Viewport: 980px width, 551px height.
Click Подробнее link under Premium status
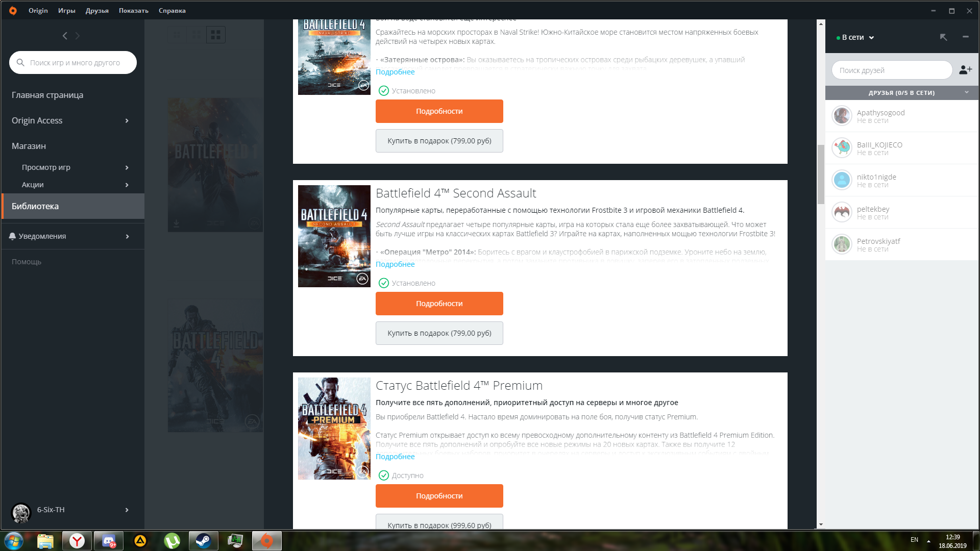click(x=395, y=457)
